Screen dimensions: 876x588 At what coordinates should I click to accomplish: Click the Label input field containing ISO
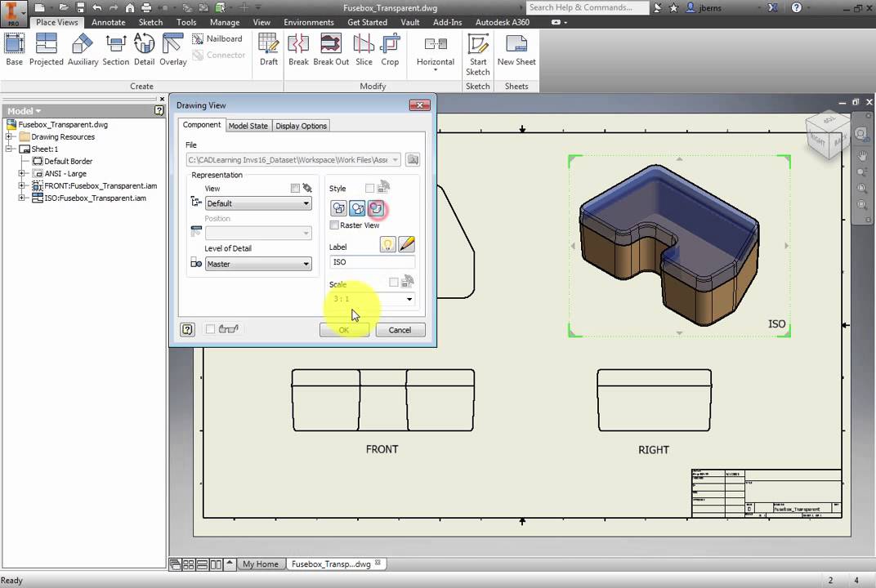pos(372,262)
